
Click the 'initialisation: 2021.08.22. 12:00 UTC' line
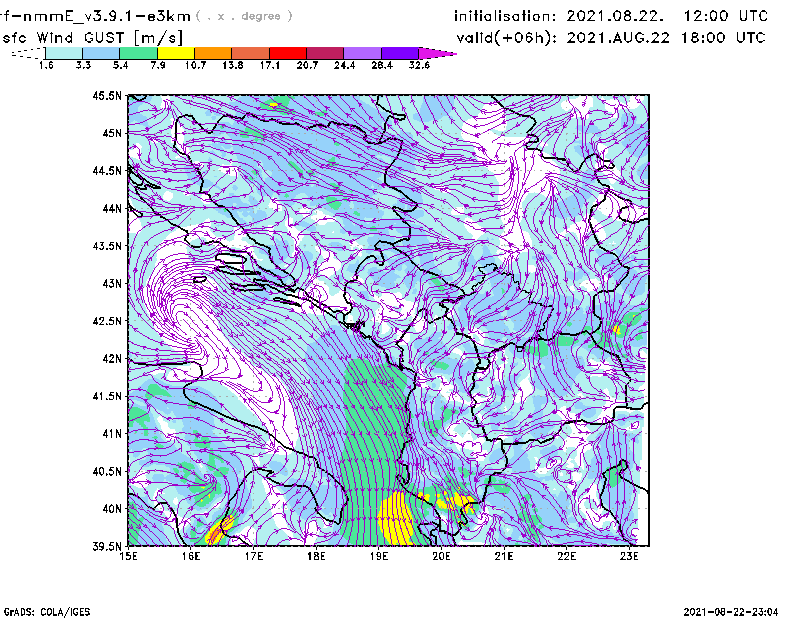[611, 16]
